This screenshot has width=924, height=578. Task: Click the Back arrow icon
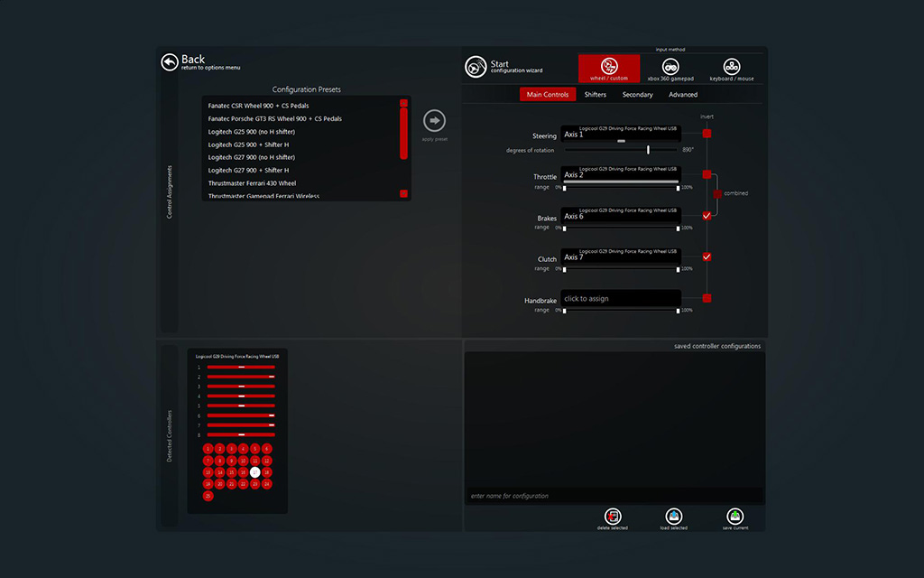170,61
